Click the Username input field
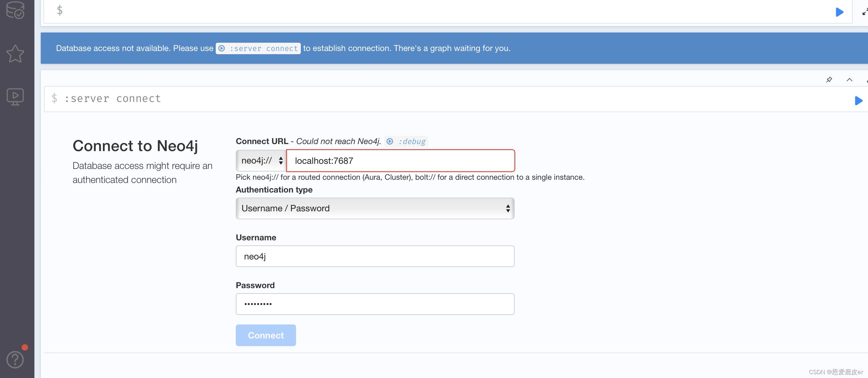This screenshot has height=378, width=868. pos(375,256)
